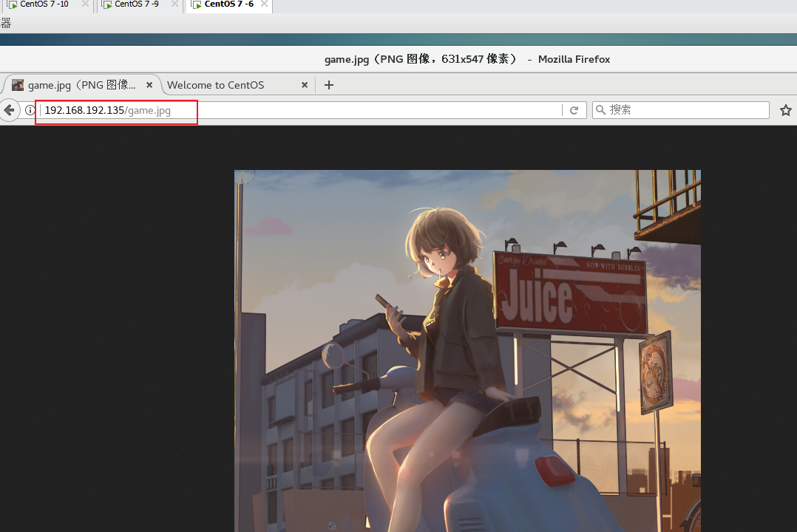Open the site information icon
Viewport: 797px width, 532px height.
click(x=30, y=110)
